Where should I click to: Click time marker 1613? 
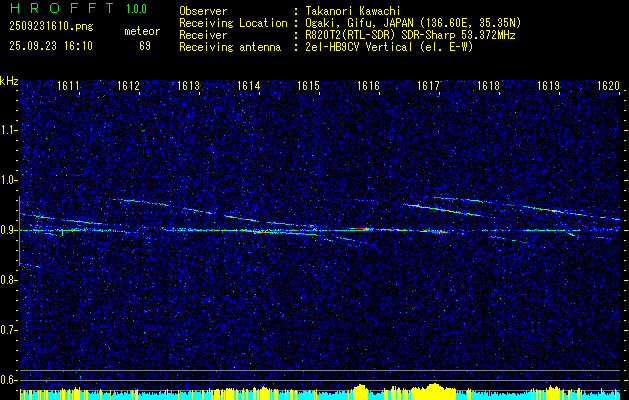tap(189, 86)
